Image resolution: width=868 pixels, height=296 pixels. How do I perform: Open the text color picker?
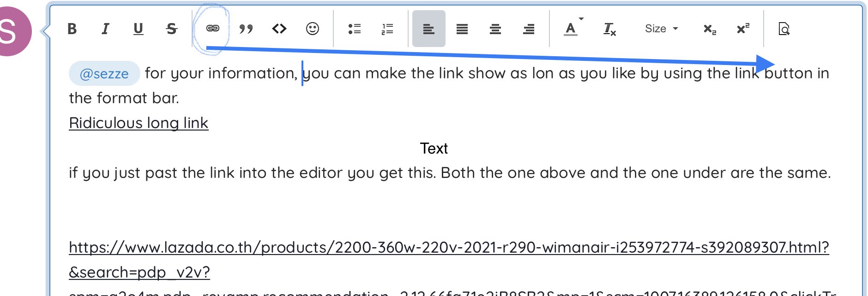coord(571,29)
